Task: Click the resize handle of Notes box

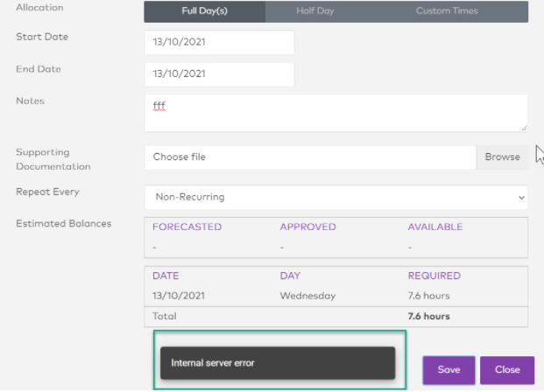Action: pyautogui.click(x=524, y=128)
